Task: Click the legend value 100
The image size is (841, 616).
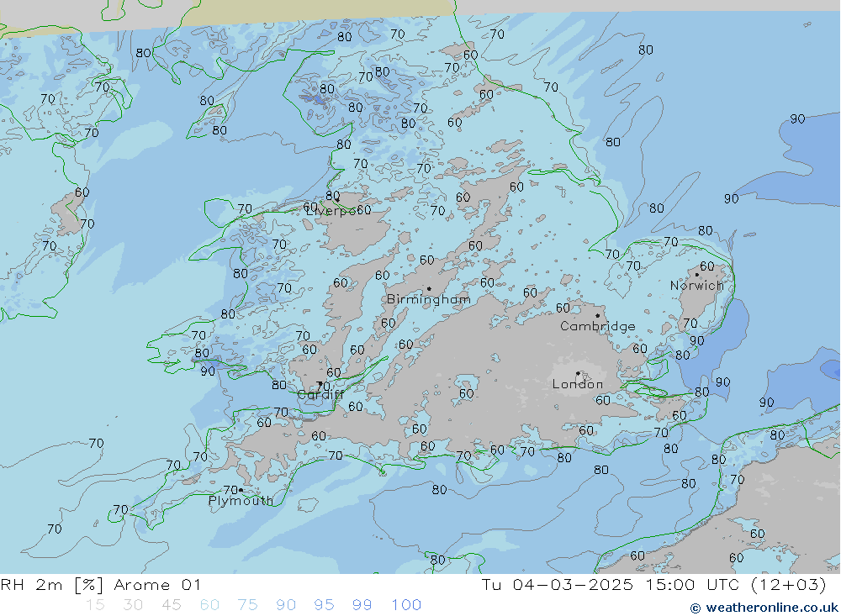Action: [406, 605]
